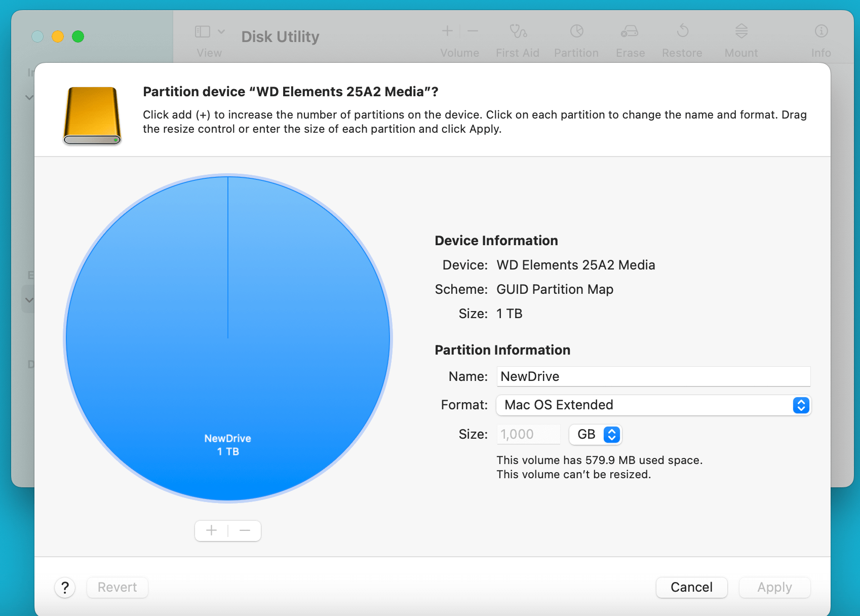Screen dimensions: 860x616
Task: Click the help question mark button
Action: tap(65, 587)
